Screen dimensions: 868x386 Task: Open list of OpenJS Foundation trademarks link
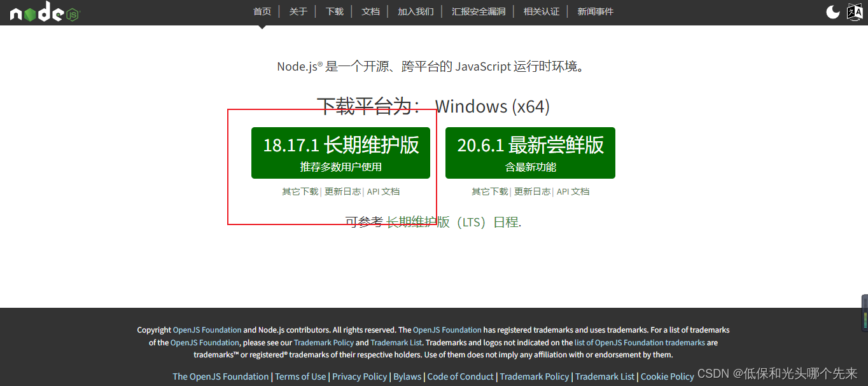click(x=640, y=343)
